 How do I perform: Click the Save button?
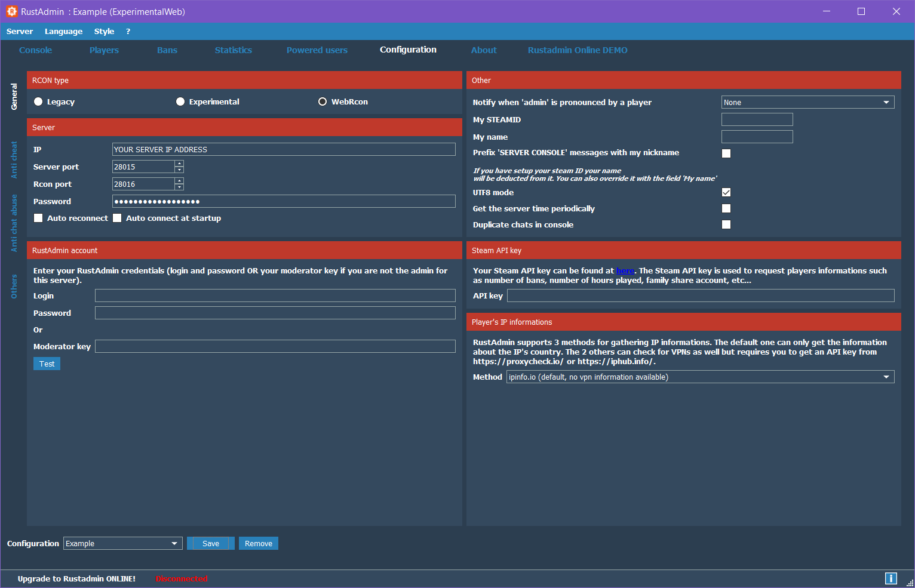pyautogui.click(x=210, y=543)
